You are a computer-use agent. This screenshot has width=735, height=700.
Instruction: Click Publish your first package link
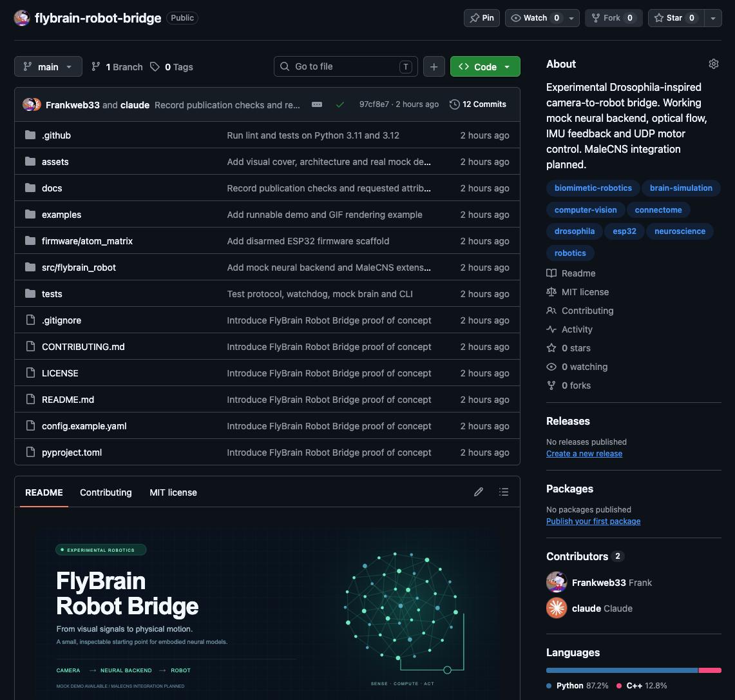click(593, 521)
